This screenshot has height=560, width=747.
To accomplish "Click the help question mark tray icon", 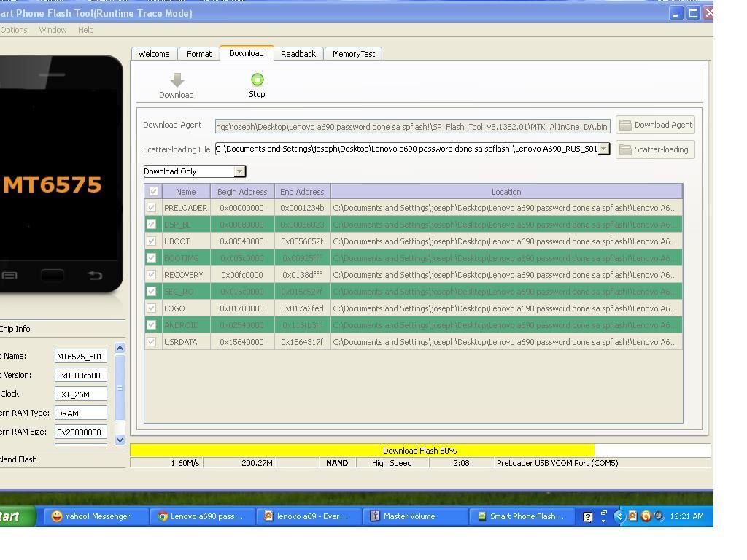I will 587,516.
